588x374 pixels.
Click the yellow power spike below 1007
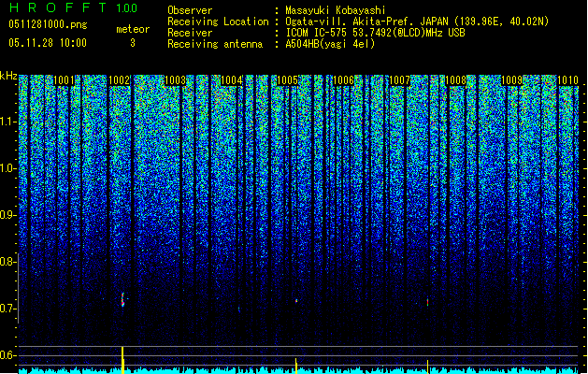point(427,367)
